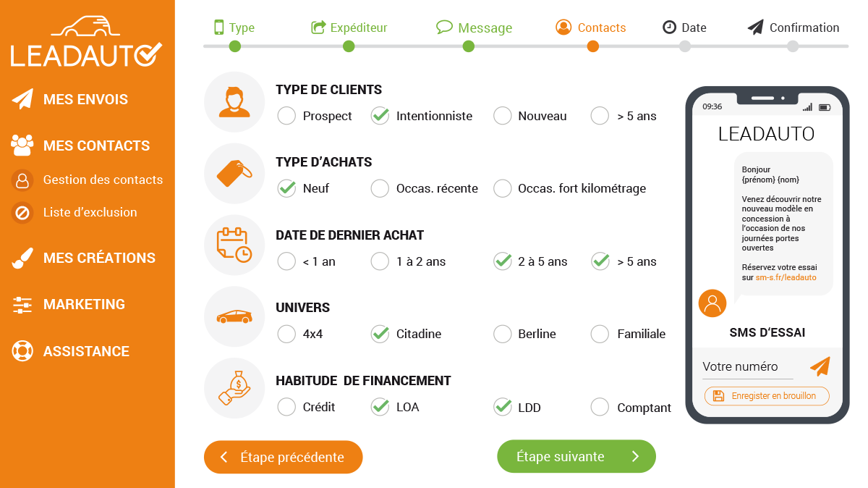Click the money-hand icon beside HABITUDE DE FINANCEMENT
Viewport: 868px width, 488px height.
click(x=234, y=388)
